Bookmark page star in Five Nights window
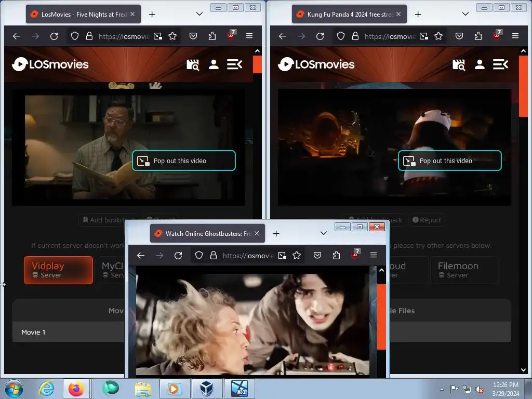This screenshot has height=399, width=532. pyautogui.click(x=172, y=36)
